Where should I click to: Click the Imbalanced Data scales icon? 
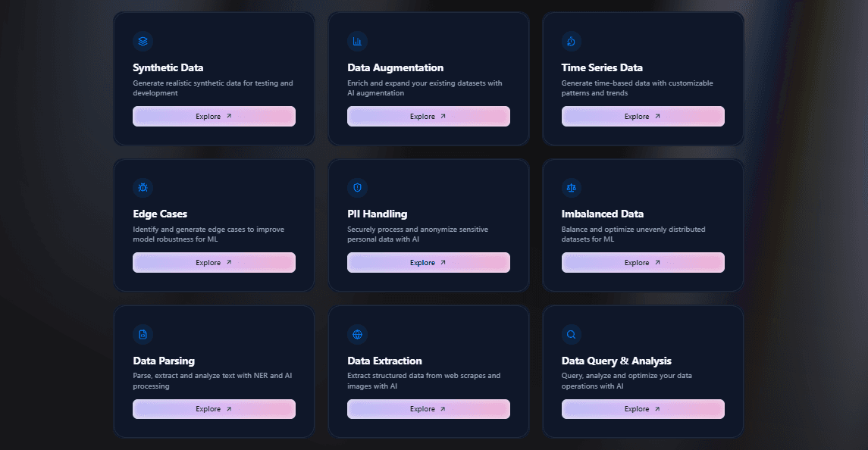tap(572, 187)
